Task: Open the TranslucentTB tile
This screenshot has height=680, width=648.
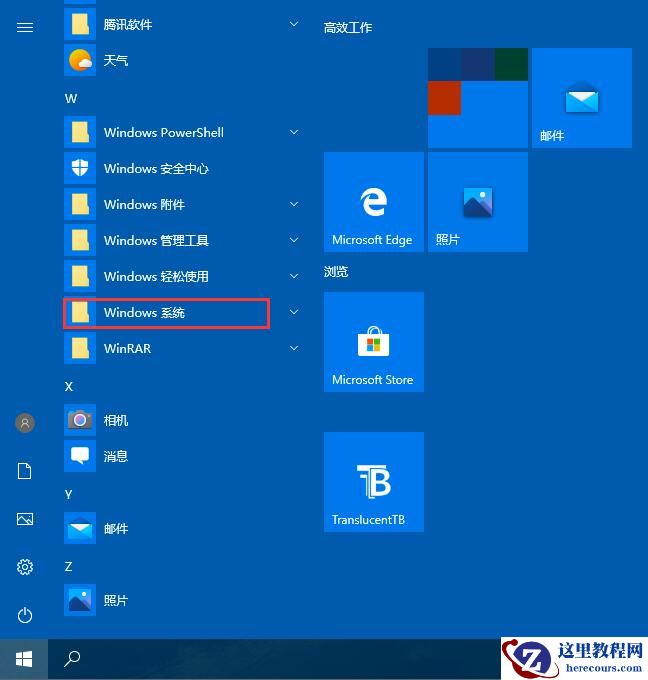Action: click(x=373, y=482)
